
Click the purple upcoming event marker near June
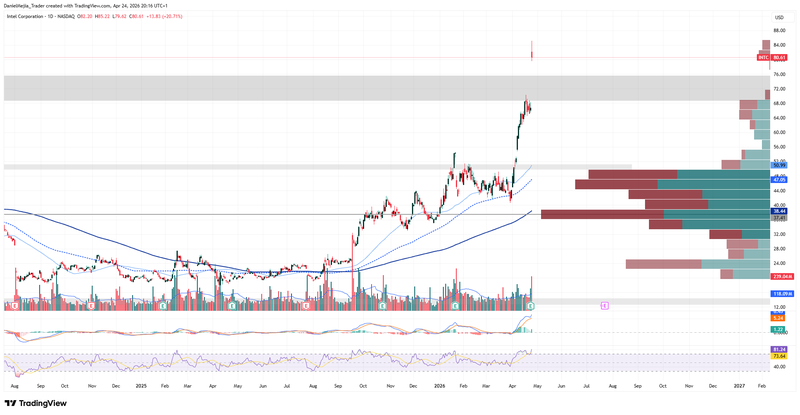pyautogui.click(x=605, y=304)
